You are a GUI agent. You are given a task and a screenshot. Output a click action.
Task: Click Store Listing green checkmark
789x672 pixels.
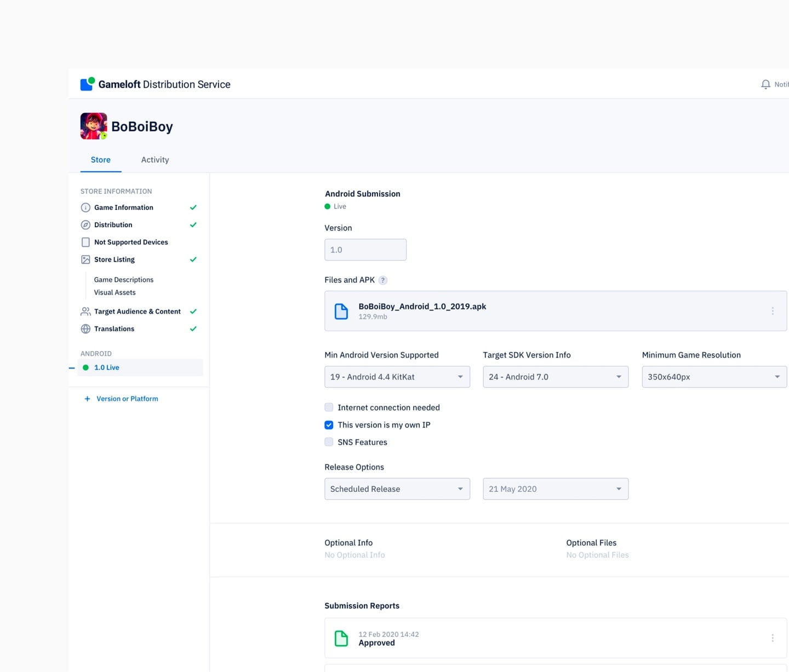[193, 260]
